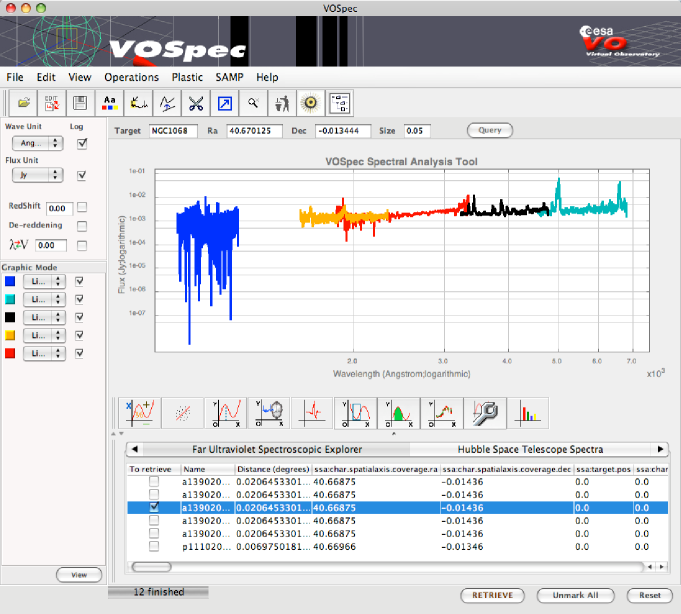Viewport: 681px width, 614px height.
Task: Uncheck the selected row's To retrieve box
Action: 153,508
